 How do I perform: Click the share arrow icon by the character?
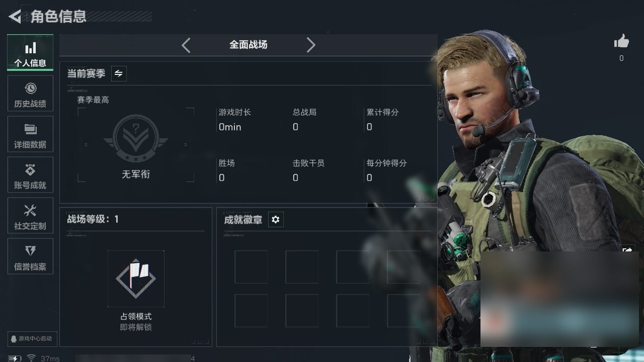coord(627,250)
